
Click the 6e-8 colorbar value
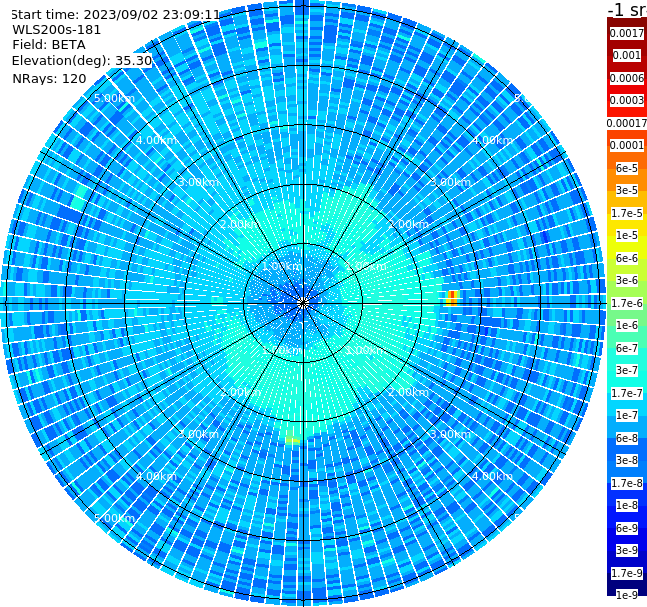(x=627, y=438)
